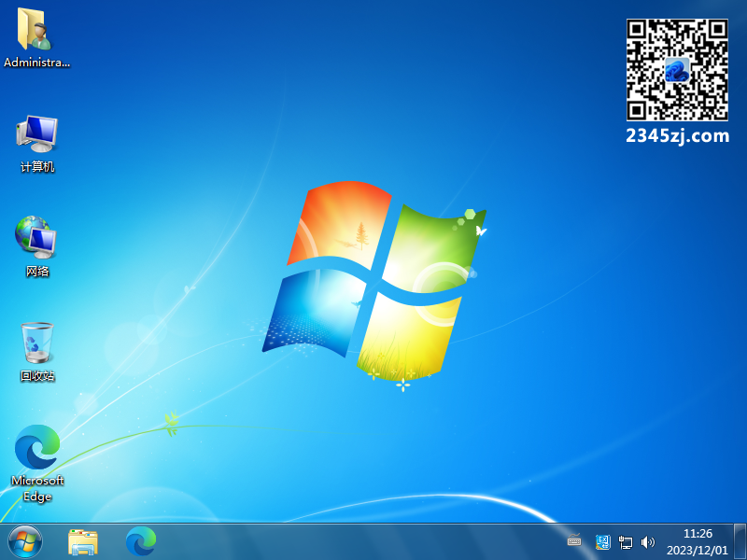
Task: Open the volume speaker tray icon
Action: [647, 542]
